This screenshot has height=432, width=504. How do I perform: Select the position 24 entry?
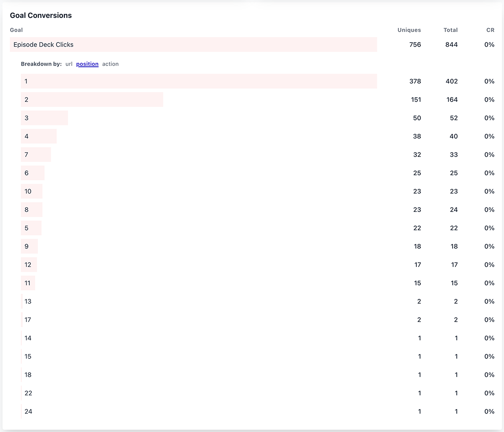(x=28, y=411)
